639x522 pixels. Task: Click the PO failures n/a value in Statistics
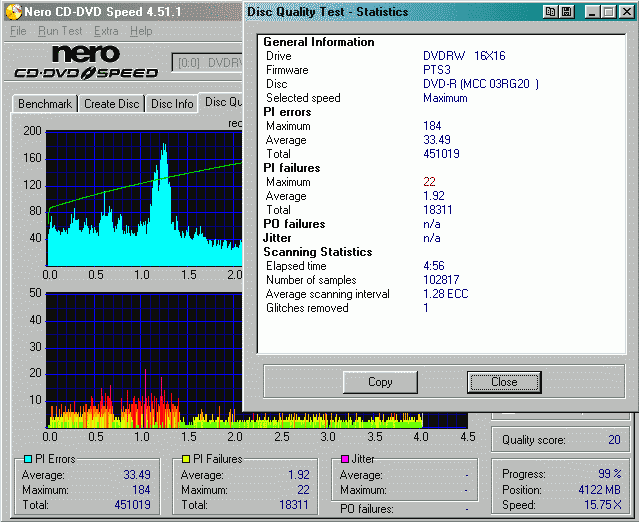[x=432, y=224]
